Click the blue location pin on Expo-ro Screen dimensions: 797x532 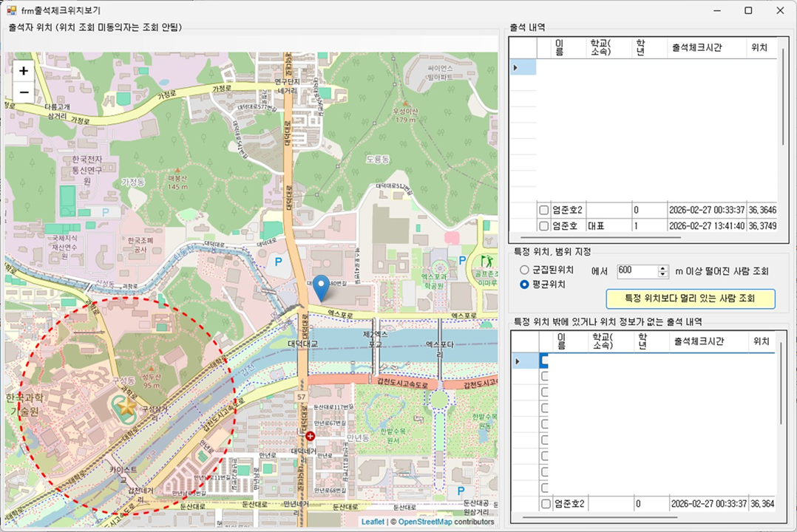point(321,287)
